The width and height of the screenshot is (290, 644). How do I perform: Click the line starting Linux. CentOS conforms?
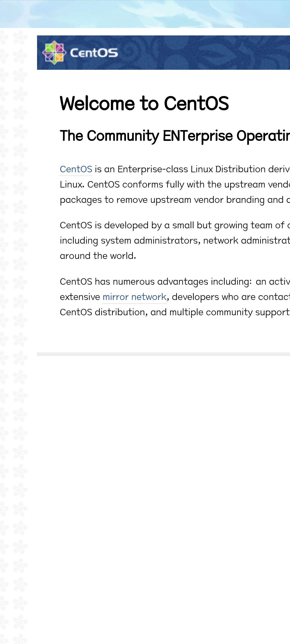[175, 185]
